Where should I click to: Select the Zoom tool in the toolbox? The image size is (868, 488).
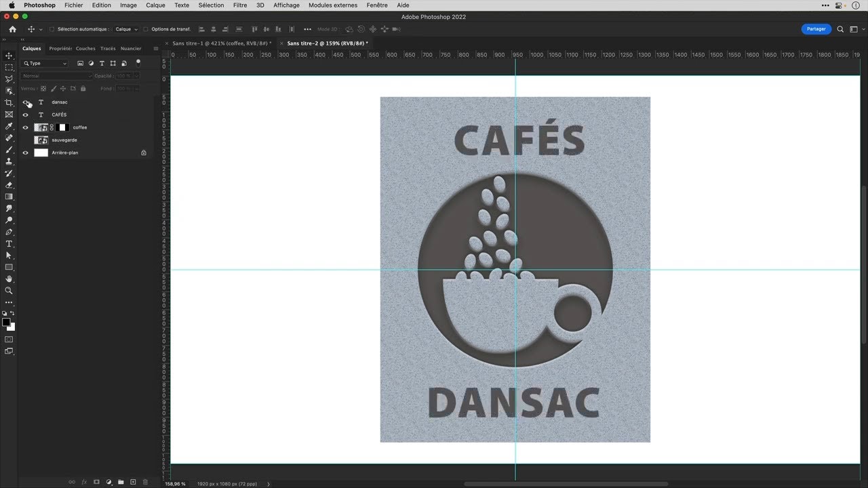click(x=9, y=290)
